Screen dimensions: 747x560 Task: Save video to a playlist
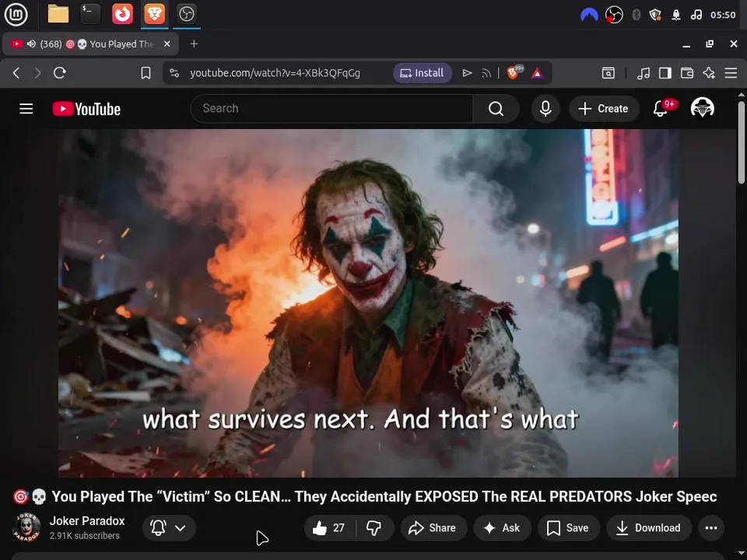[568, 527]
